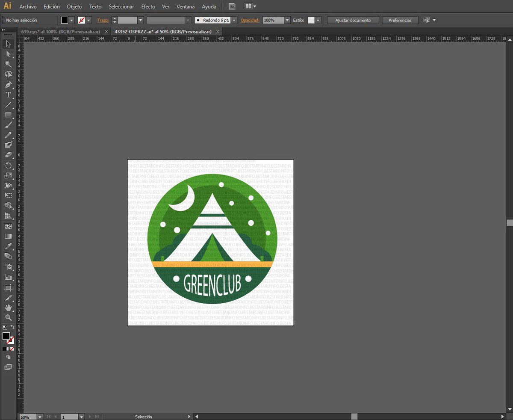This screenshot has height=420, width=513.
Task: Select the Free Transform tool
Action: (8, 196)
